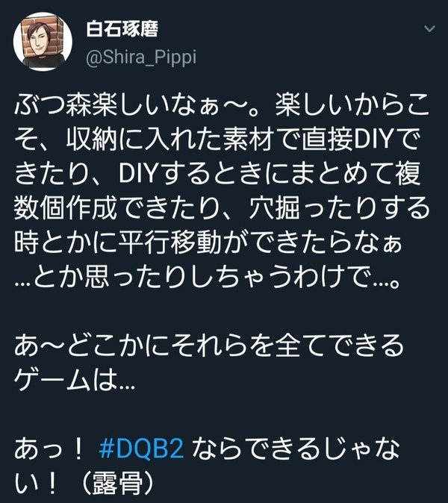
Task: Click the line with 平行移動ができたらなぁ
Action: [208, 243]
